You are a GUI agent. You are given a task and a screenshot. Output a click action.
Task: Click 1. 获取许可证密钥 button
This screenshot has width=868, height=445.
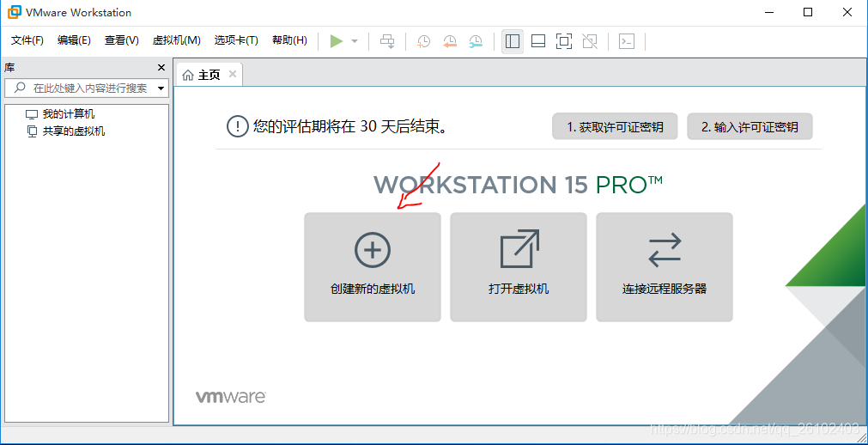[x=615, y=127]
